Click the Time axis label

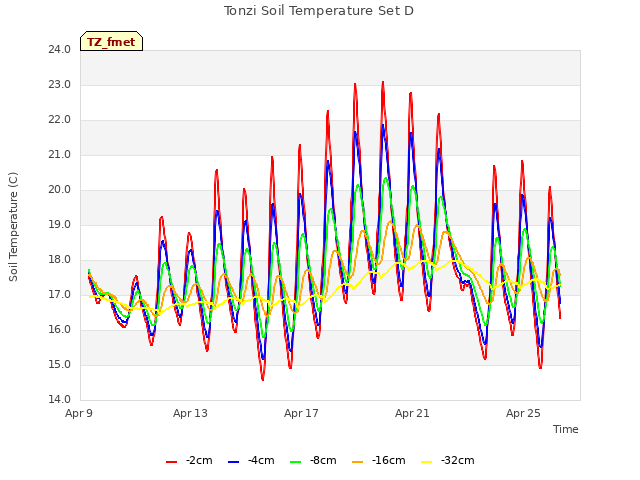(x=566, y=429)
